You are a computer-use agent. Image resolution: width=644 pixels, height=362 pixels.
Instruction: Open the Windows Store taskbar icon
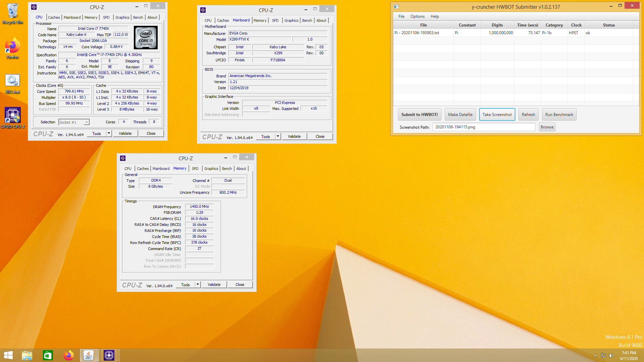48,355
